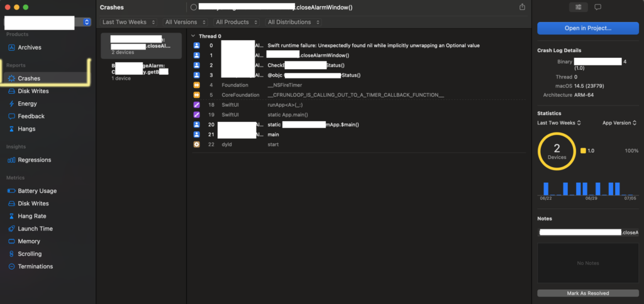The height and width of the screenshot is (304, 644).
Task: Switch to the comments inspector tab
Action: (x=597, y=7)
